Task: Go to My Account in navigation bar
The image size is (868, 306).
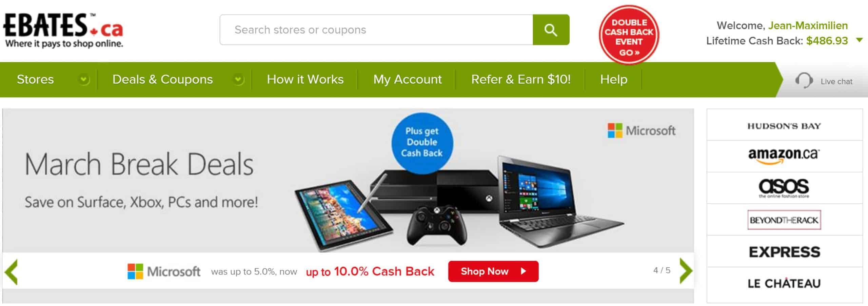Action: click(408, 79)
